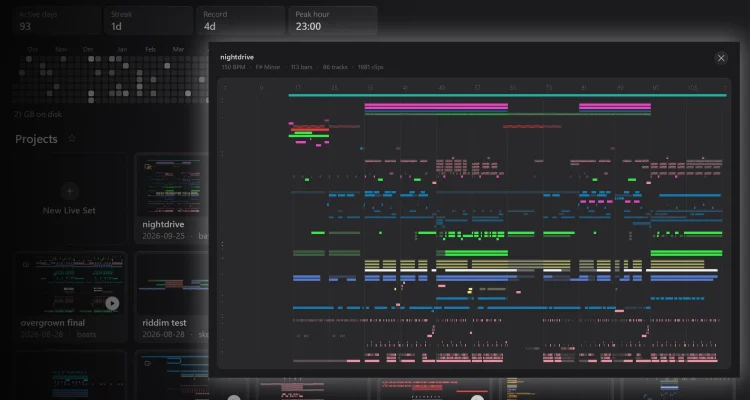The image size is (750, 400).
Task: Click the tag icon on overgrown final card
Action: pyautogui.click(x=26, y=265)
